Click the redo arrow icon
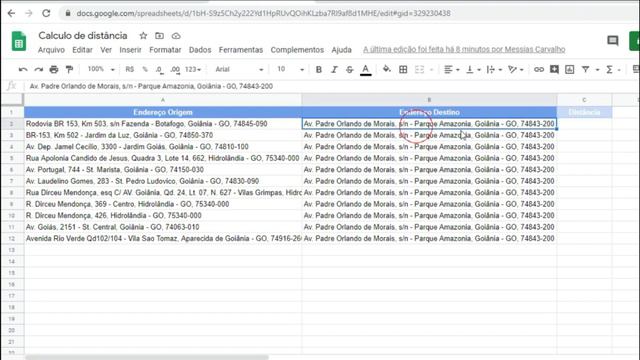The height and width of the screenshot is (360, 640). 38,69
